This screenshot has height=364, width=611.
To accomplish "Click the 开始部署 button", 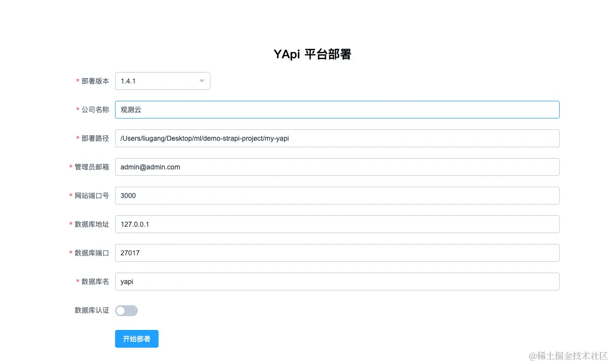I will pos(137,339).
